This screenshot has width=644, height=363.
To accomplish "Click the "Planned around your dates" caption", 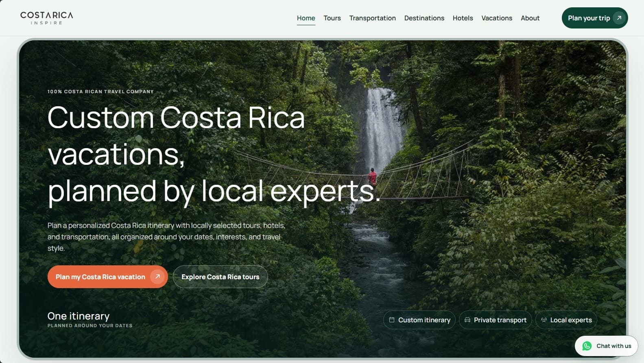I will click(x=90, y=326).
